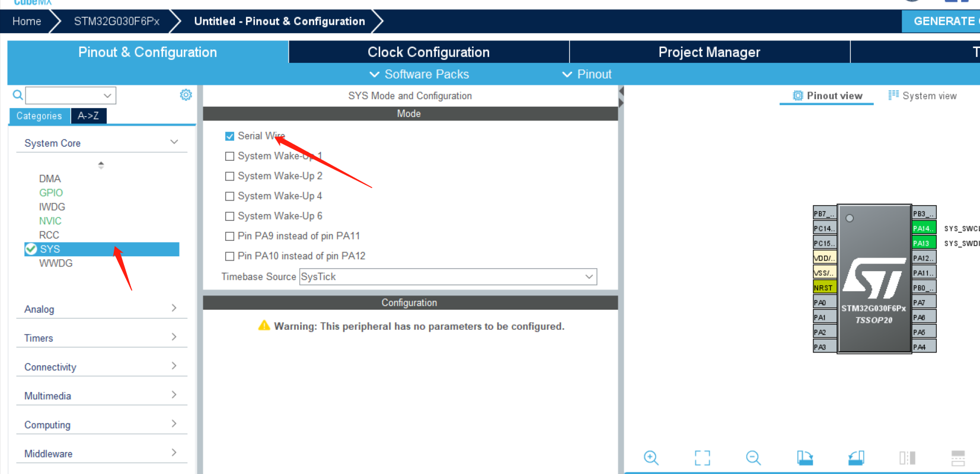Switch to the A->Z list tab
Viewport: 980px width, 474px height.
[x=88, y=116]
